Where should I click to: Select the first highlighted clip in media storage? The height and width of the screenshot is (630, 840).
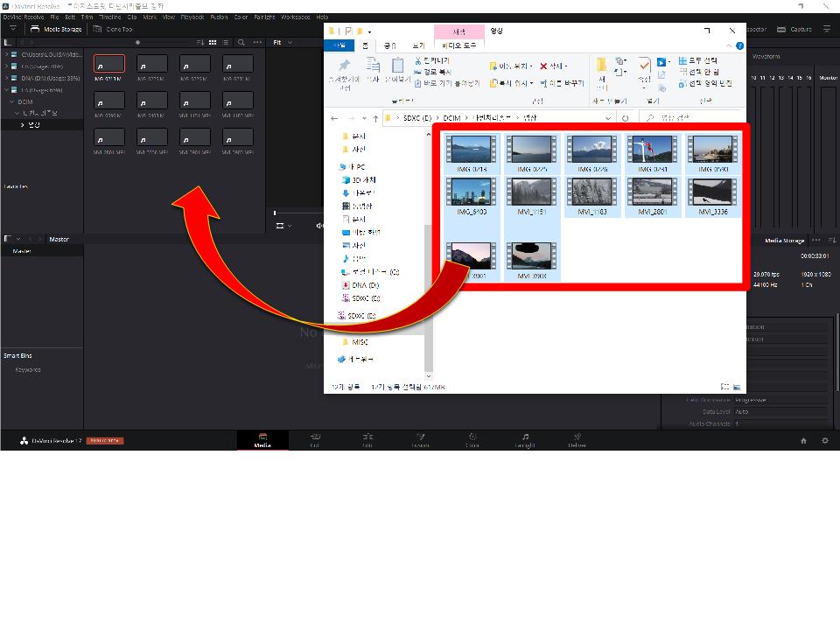tap(109, 64)
